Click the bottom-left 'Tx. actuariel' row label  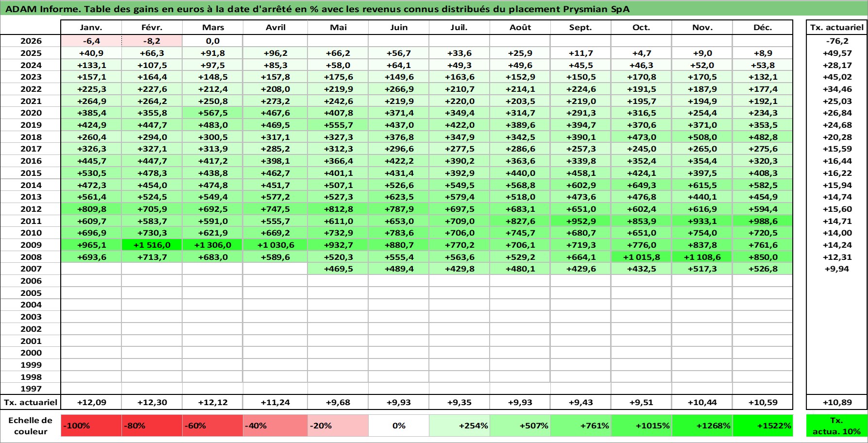pyautogui.click(x=31, y=402)
